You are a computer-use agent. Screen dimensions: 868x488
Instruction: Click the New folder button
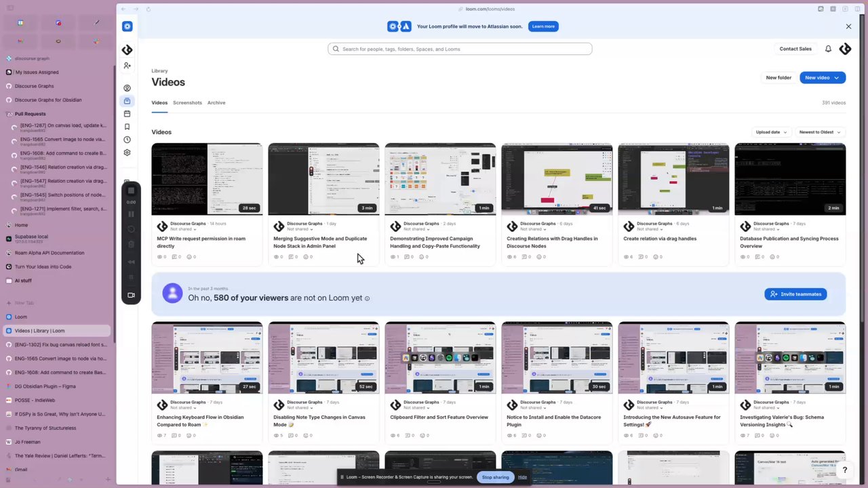(778, 77)
